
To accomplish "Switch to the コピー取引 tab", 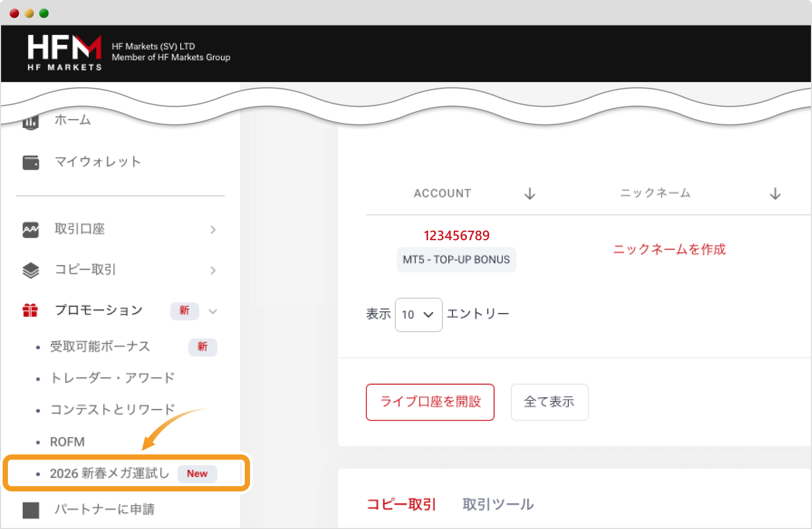I will pos(401,505).
